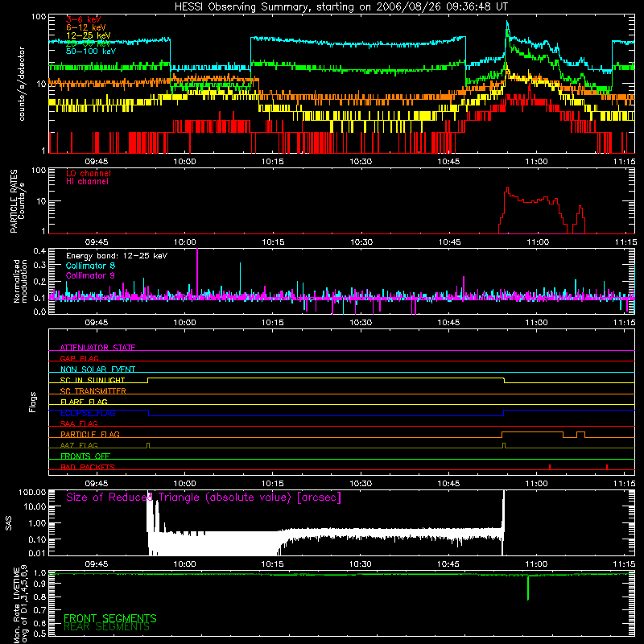Viewport: 644px width, 644px height.
Task: Click the 50-100 keV peak in the top plot
Action: 507,23
